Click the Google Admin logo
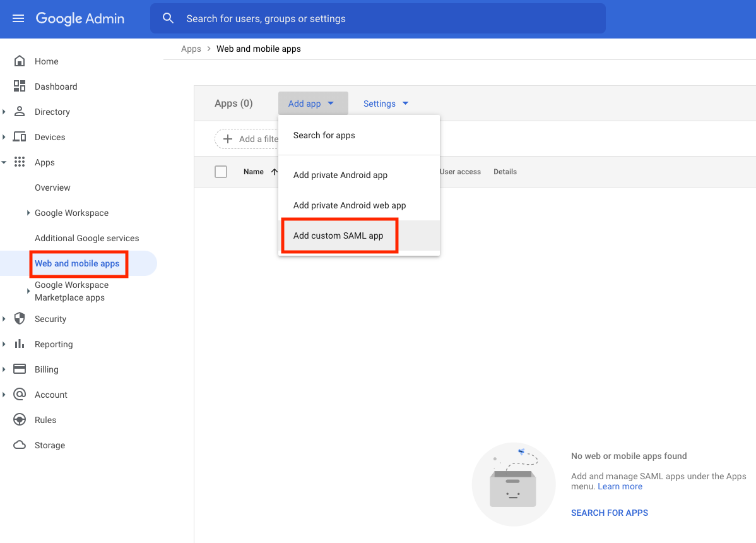 (x=80, y=18)
